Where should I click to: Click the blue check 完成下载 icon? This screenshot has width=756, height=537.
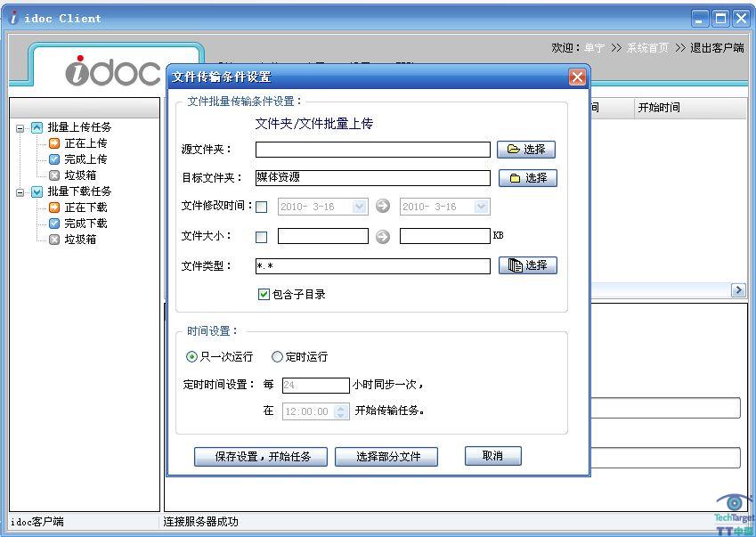(x=54, y=224)
